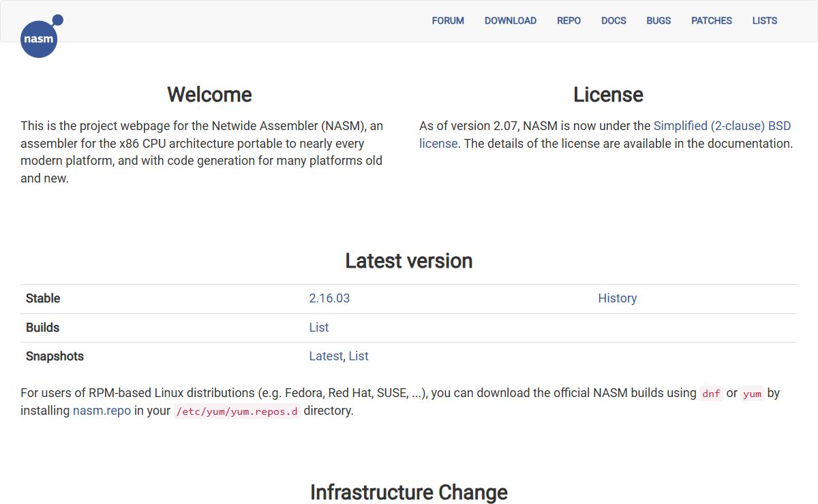This screenshot has width=818, height=504.
Task: Click the /etc/yum/yum.repos.d code text
Action: (237, 411)
